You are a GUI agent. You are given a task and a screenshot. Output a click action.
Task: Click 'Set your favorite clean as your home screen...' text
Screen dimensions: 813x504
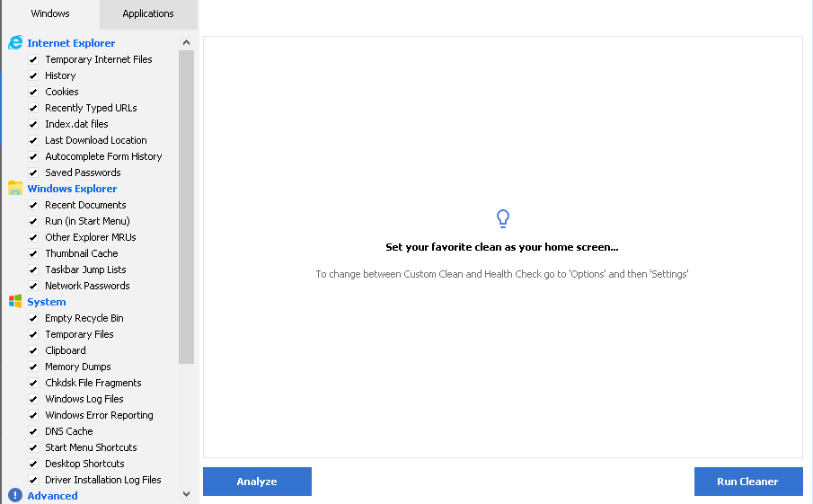pos(502,247)
